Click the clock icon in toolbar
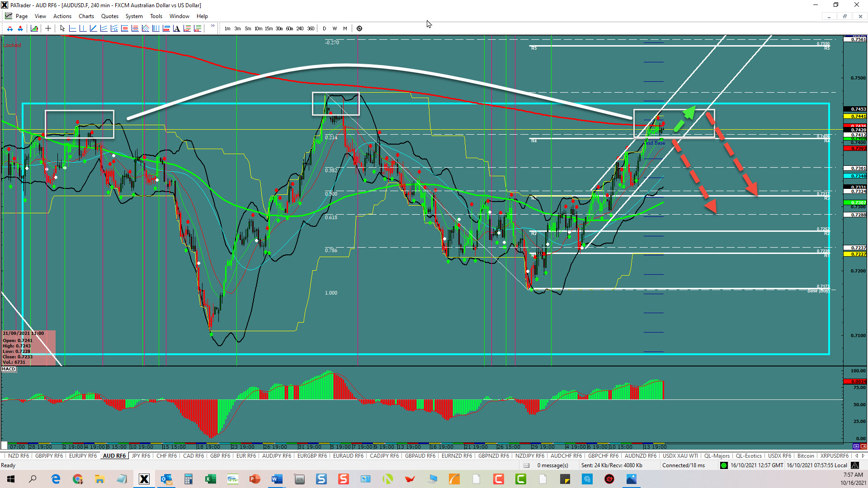 359,28
